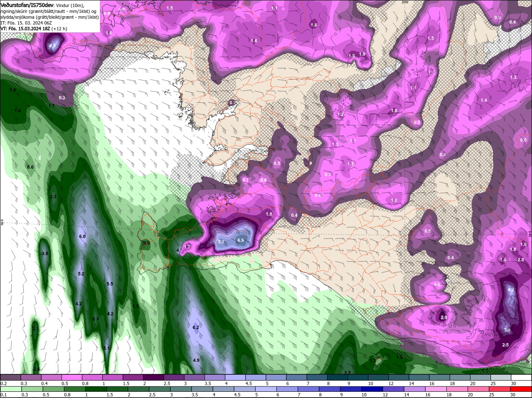Screen dimensions: 532x398
Task: Select the 5.1 map value
Action: 106,348
